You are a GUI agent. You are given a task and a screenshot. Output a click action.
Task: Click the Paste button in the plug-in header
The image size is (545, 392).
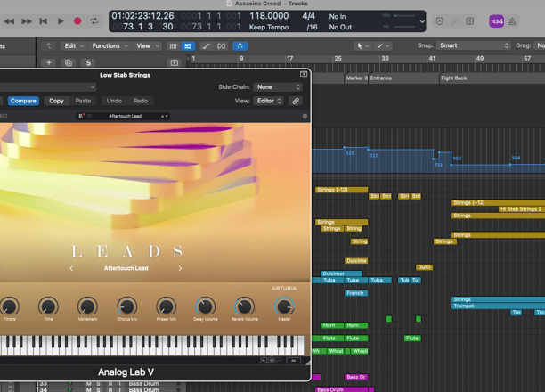[x=83, y=101]
